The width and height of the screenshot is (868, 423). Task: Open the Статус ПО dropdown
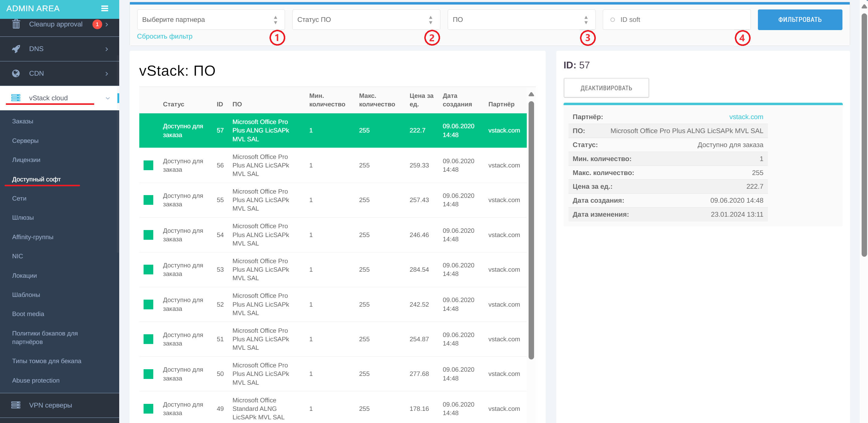point(366,19)
